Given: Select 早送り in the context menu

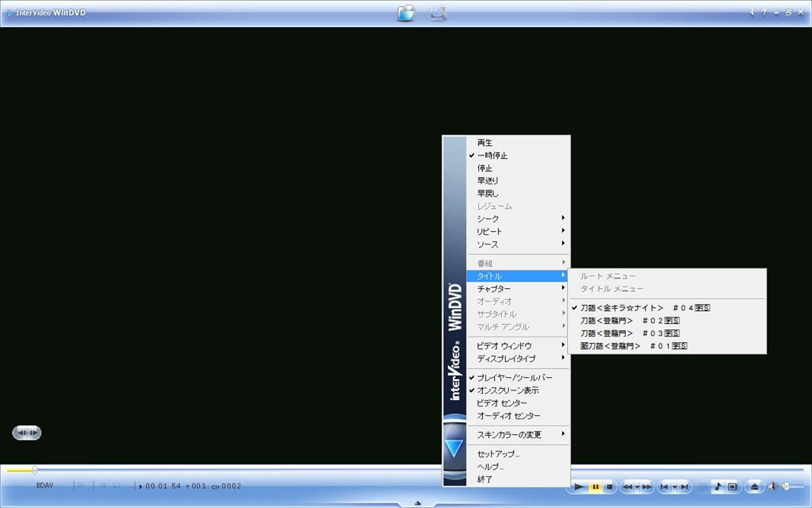Looking at the screenshot, I should (518, 180).
